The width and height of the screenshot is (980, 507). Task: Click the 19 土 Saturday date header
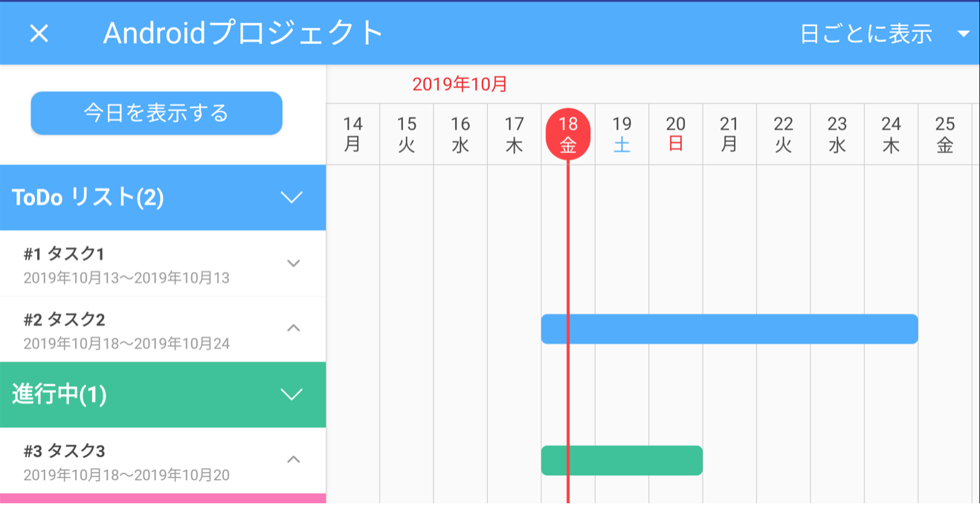(x=622, y=135)
